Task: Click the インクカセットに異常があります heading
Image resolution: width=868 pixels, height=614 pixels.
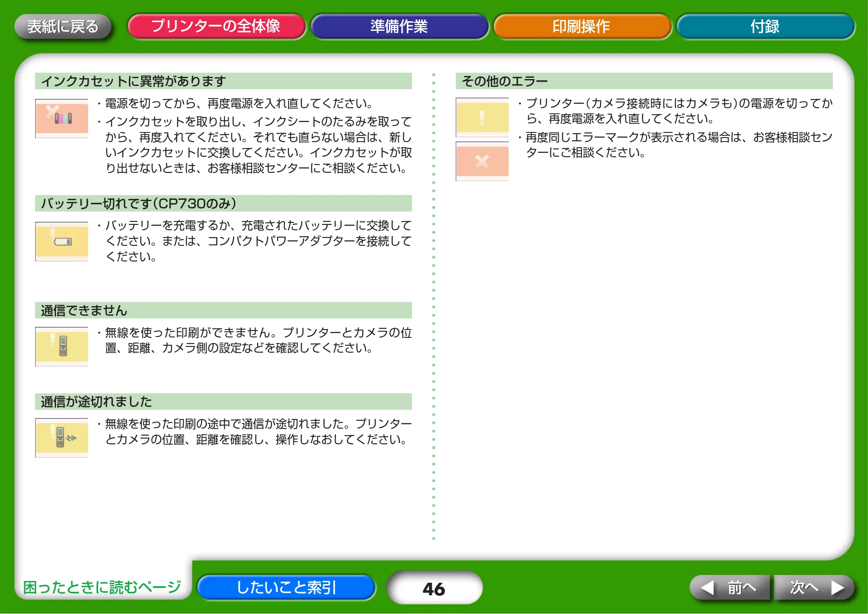Action: (x=223, y=81)
